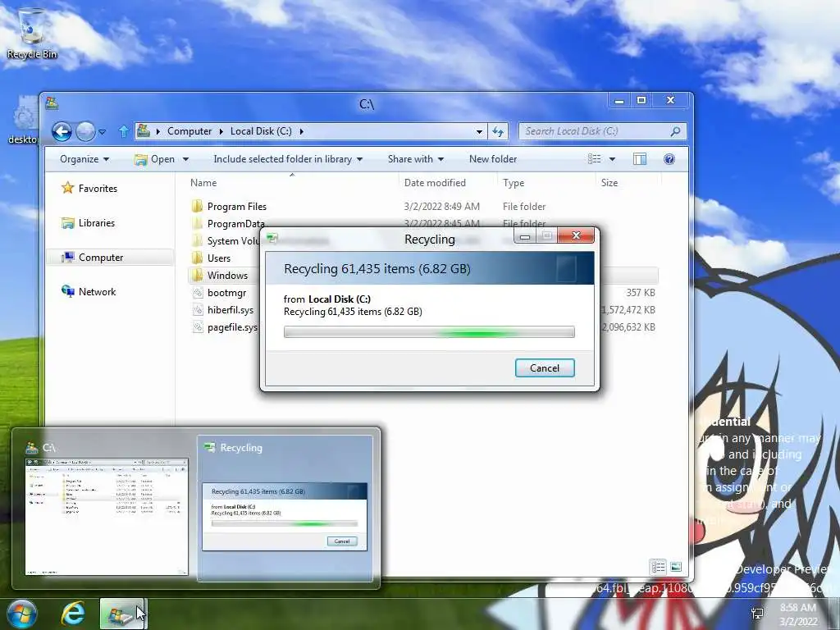Open the Recycle Bin desktop icon
Image resolution: width=840 pixels, height=630 pixels.
(32, 33)
